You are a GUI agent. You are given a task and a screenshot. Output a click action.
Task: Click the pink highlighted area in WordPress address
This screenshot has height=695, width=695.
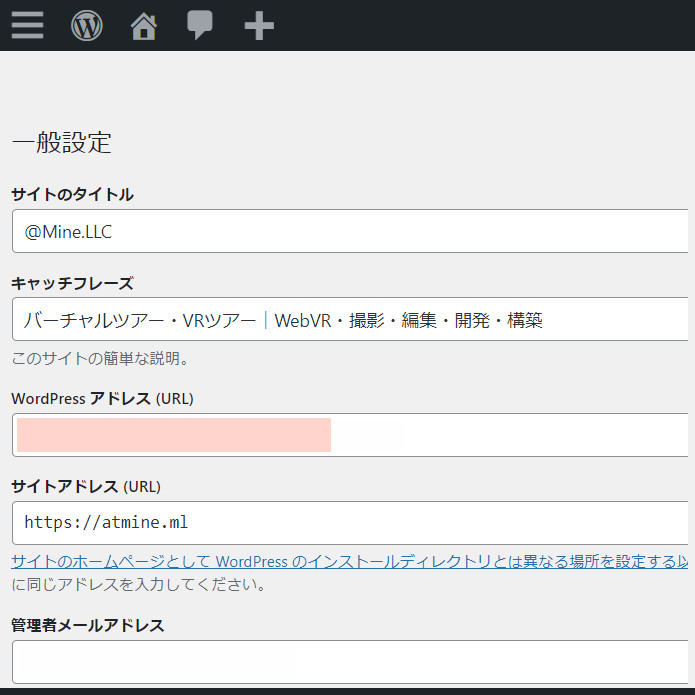174,435
